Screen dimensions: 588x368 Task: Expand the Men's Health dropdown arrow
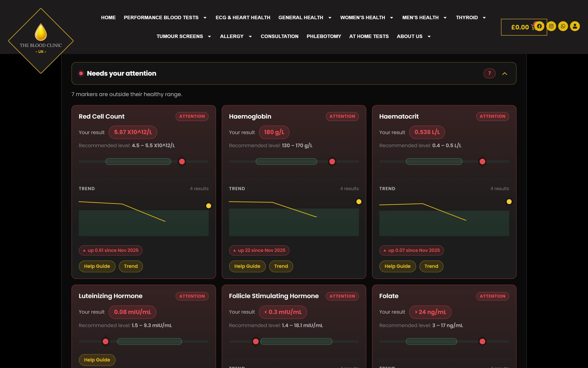pyautogui.click(x=445, y=18)
